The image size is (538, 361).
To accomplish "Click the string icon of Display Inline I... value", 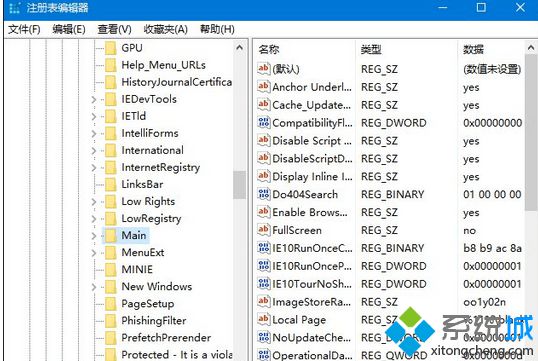I will pyautogui.click(x=264, y=176).
